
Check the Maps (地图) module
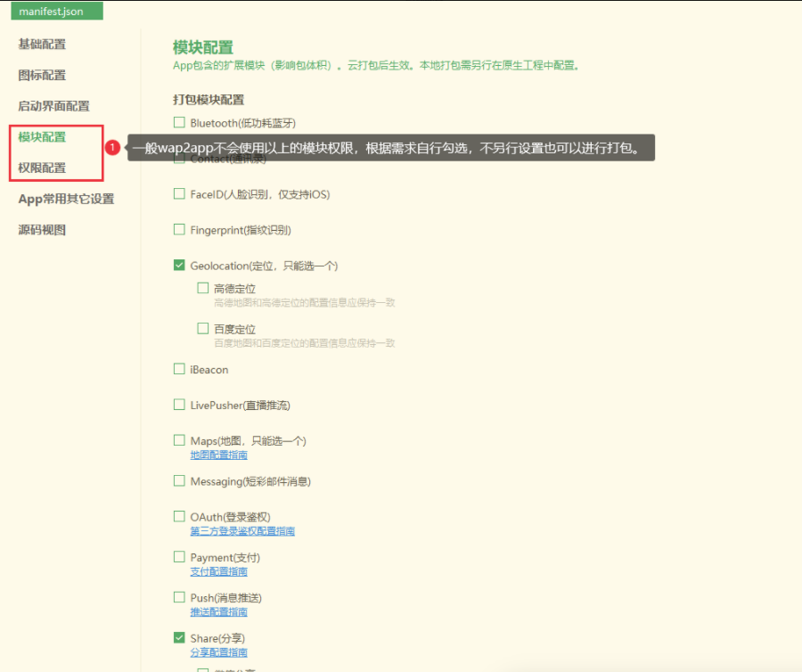179,440
